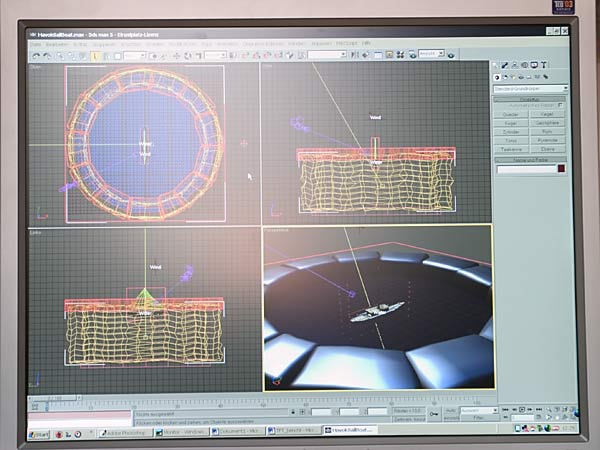Open the Bearbeiten menu

tap(56, 44)
